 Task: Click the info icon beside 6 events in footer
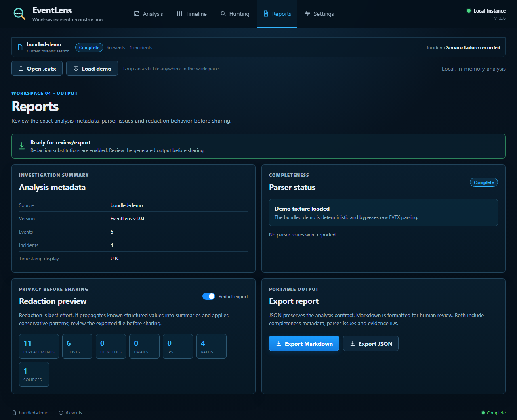pyautogui.click(x=61, y=413)
